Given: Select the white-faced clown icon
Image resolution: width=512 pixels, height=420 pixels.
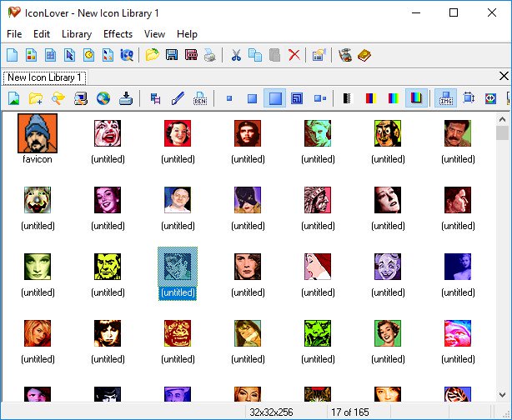Looking at the screenshot, I should pos(108,133).
